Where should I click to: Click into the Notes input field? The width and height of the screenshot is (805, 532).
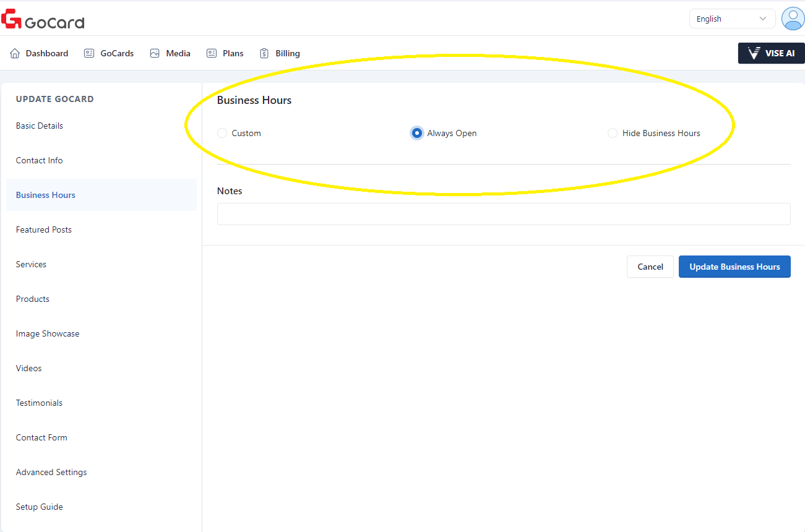(x=504, y=214)
